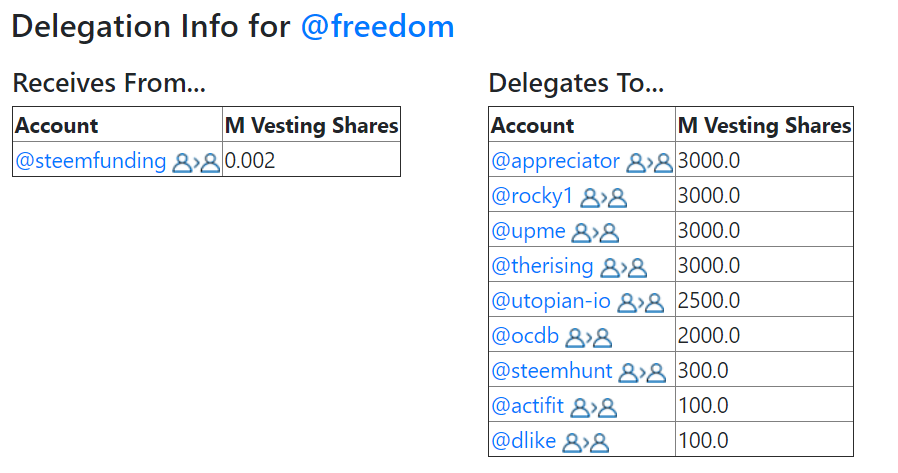This screenshot has width=898, height=473.
Task: Open the @appreciator account link
Action: pos(556,161)
